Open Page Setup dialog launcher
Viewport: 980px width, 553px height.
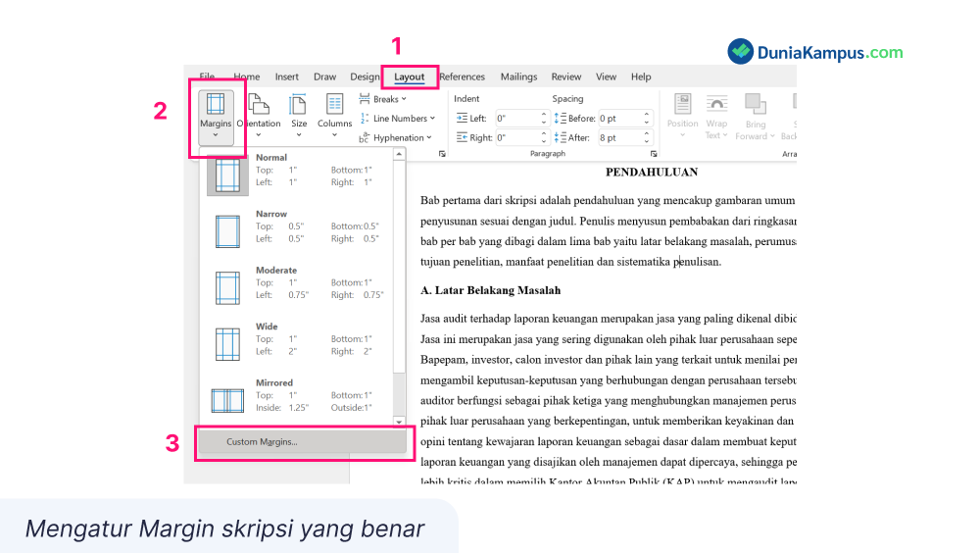442,154
